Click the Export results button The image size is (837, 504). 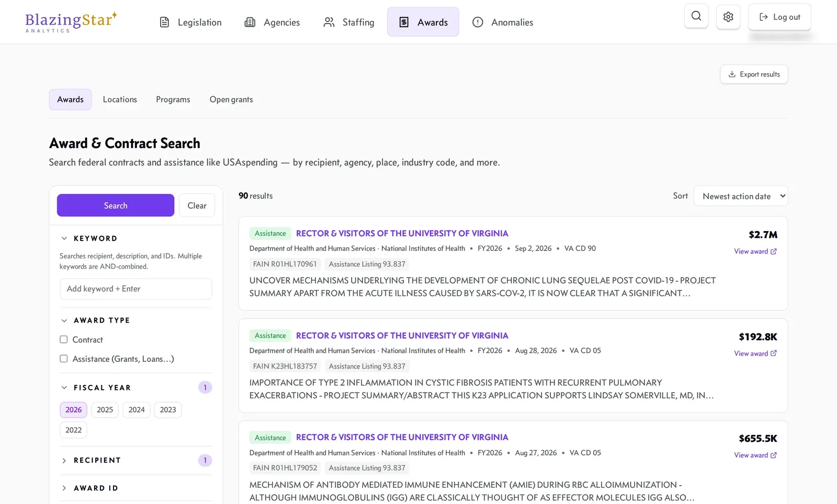pyautogui.click(x=754, y=74)
